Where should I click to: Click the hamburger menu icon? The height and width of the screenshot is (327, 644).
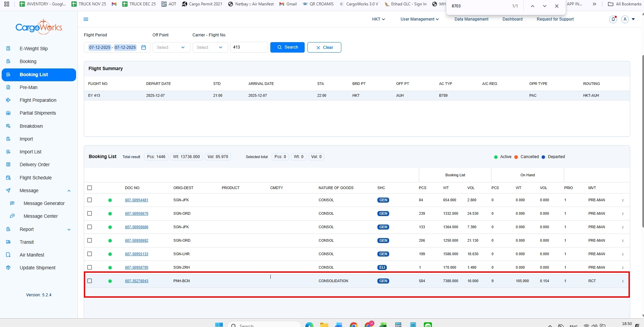(x=86, y=19)
